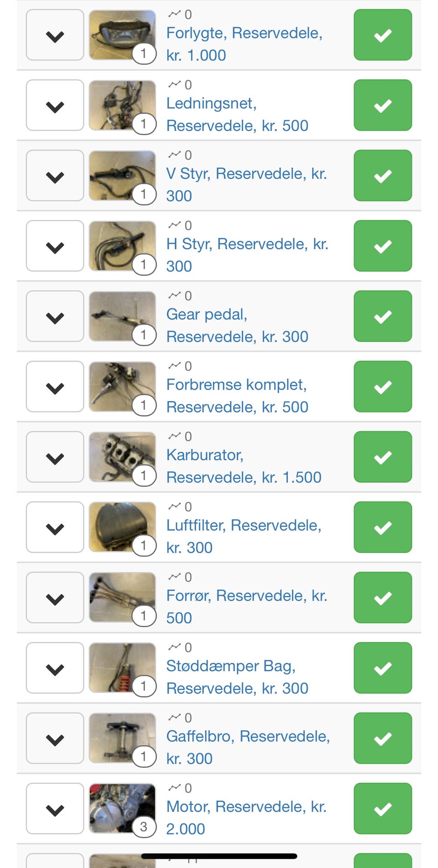Image resolution: width=438 pixels, height=868 pixels.
Task: Expand options for the Forrør listing
Action: point(55,598)
